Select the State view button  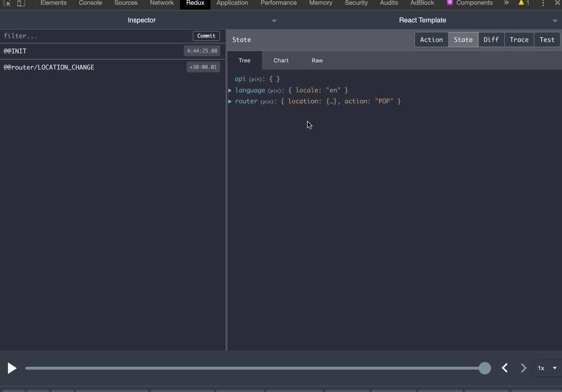tap(463, 40)
